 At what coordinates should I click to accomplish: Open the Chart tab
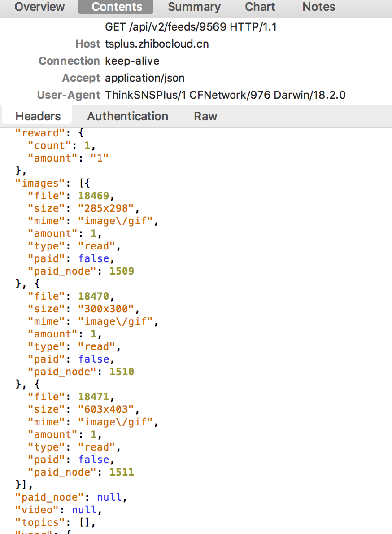(260, 7)
